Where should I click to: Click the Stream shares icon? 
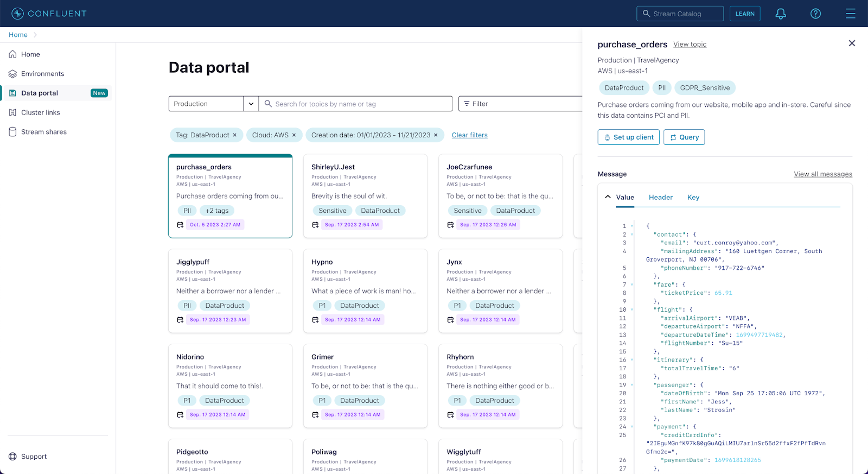tap(12, 132)
